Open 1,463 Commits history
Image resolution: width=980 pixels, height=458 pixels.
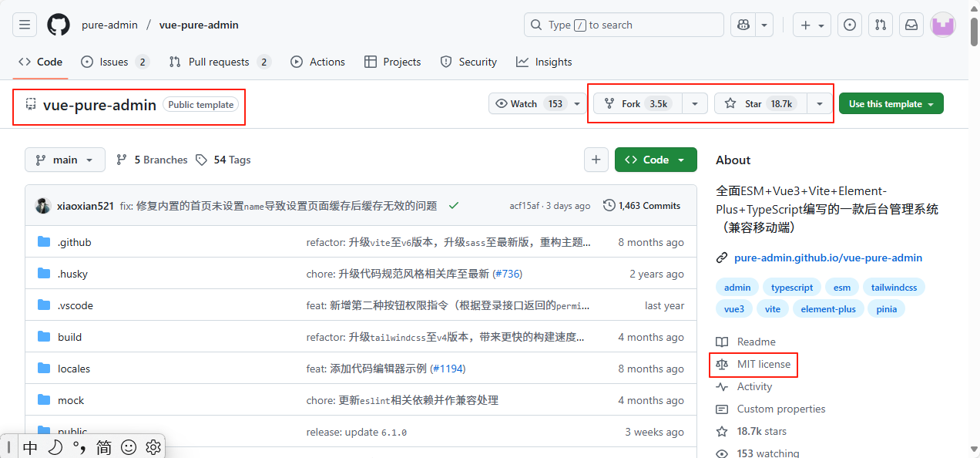coord(642,206)
